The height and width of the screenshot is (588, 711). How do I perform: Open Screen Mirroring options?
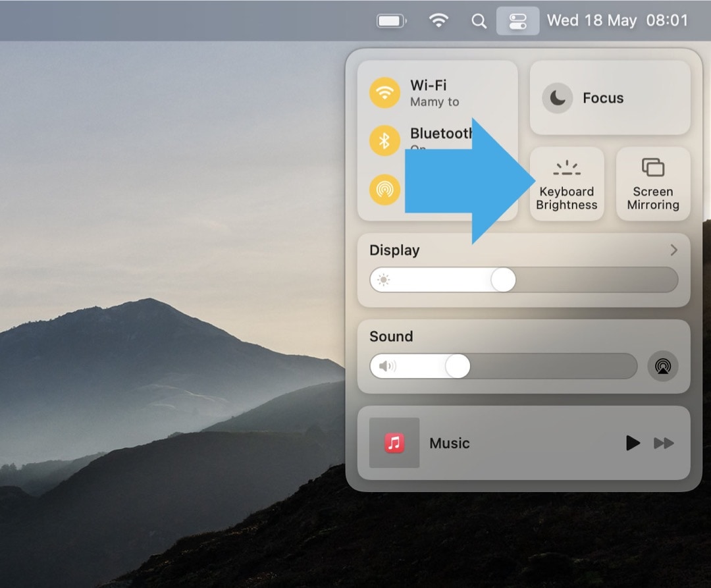point(652,183)
